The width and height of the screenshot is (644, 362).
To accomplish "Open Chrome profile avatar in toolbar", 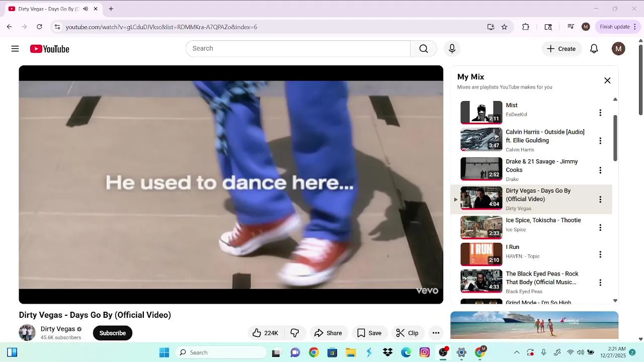I will click(x=586, y=27).
